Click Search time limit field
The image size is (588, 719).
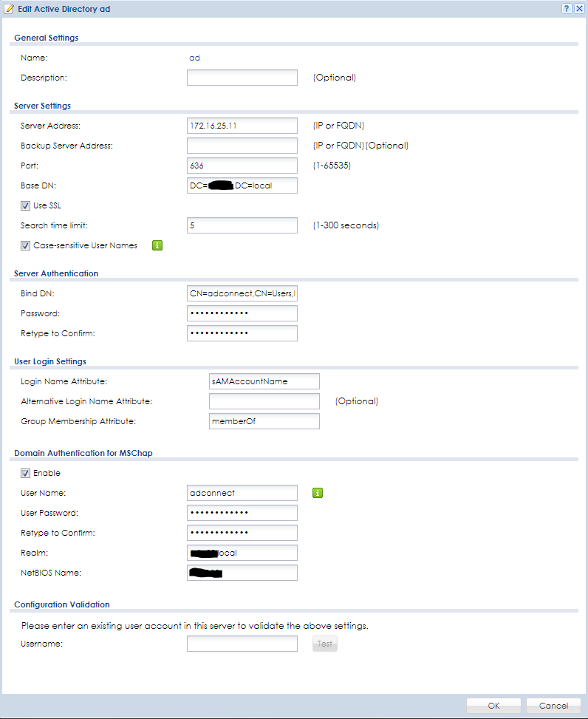point(242,225)
